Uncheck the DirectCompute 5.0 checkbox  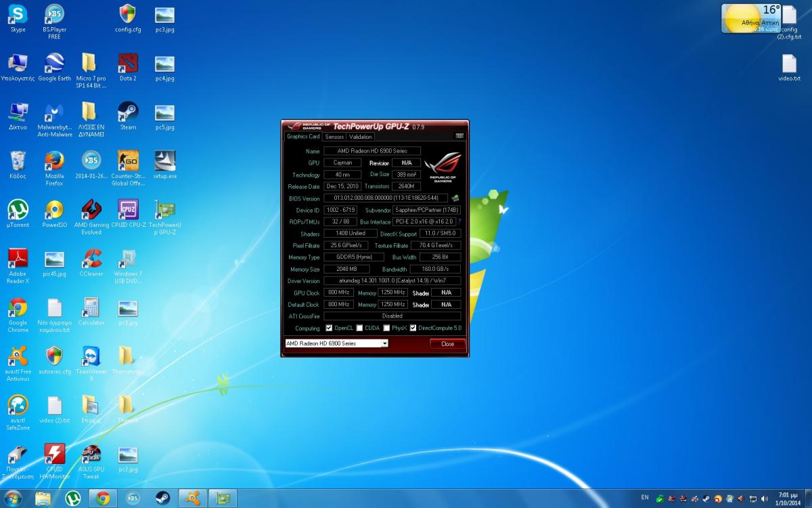click(413, 328)
